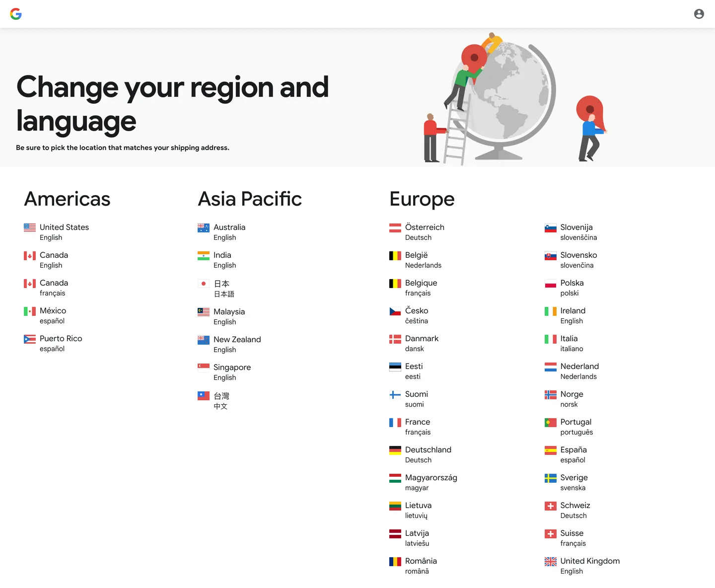This screenshot has height=588, width=715.
Task: Click the Malaysia flag icon
Action: (204, 312)
